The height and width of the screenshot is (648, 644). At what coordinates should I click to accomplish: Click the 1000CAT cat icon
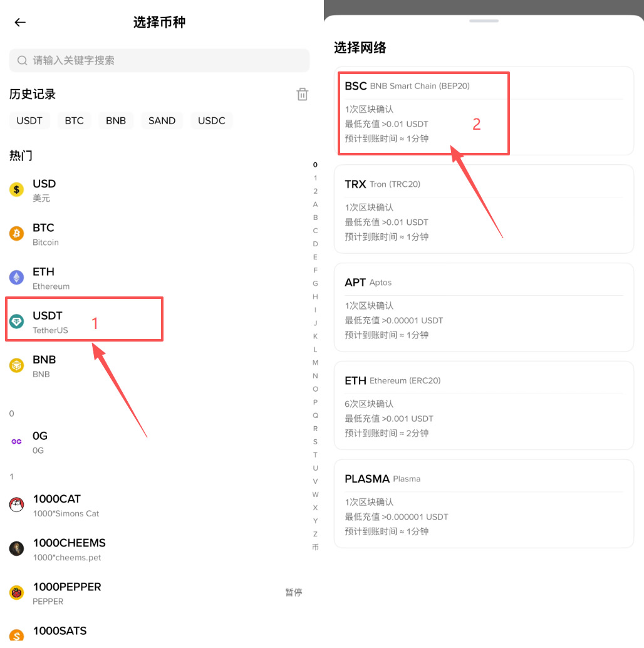(x=16, y=504)
